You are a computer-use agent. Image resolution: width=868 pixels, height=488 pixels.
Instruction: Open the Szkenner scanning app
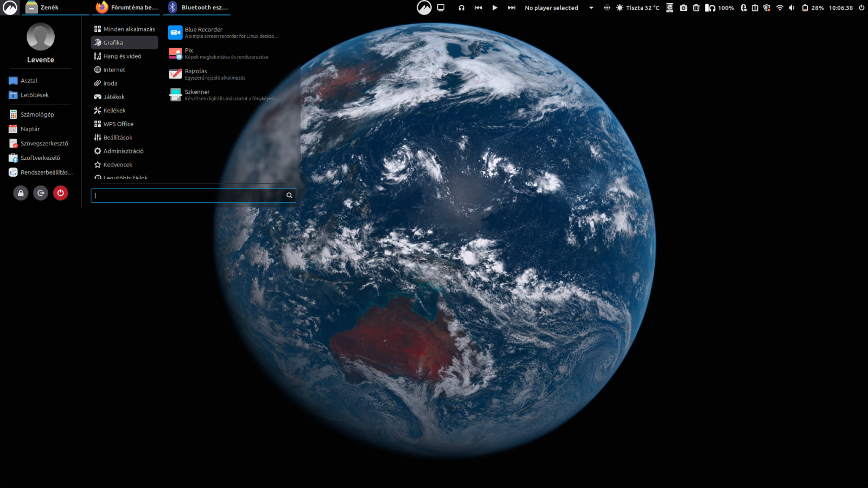pyautogui.click(x=224, y=95)
